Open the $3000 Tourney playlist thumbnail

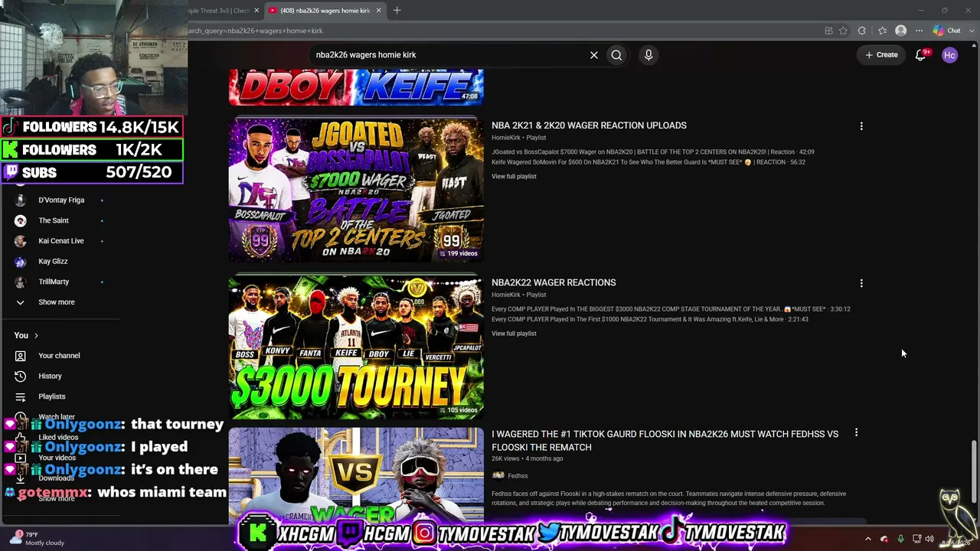point(356,347)
